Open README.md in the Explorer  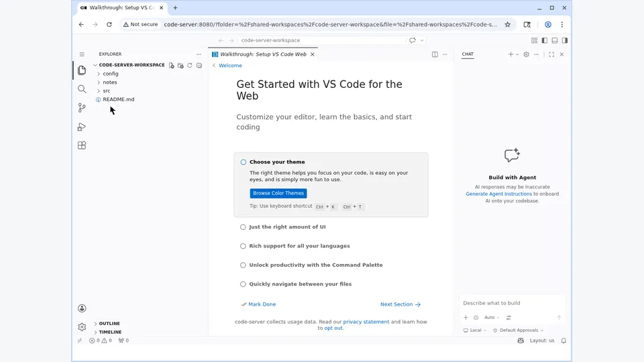(x=118, y=99)
